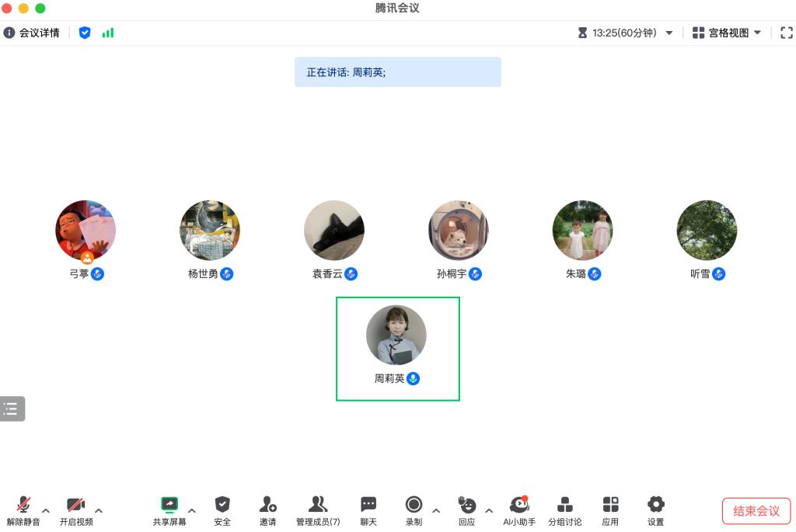Open the 安全 security shield menu
796x532 pixels.
pyautogui.click(x=222, y=511)
